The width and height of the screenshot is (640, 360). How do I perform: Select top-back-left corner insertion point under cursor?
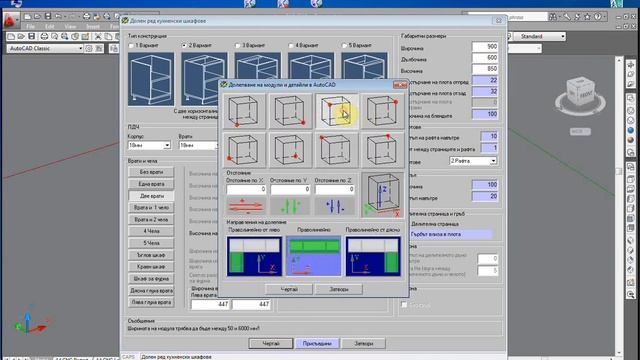click(x=336, y=111)
